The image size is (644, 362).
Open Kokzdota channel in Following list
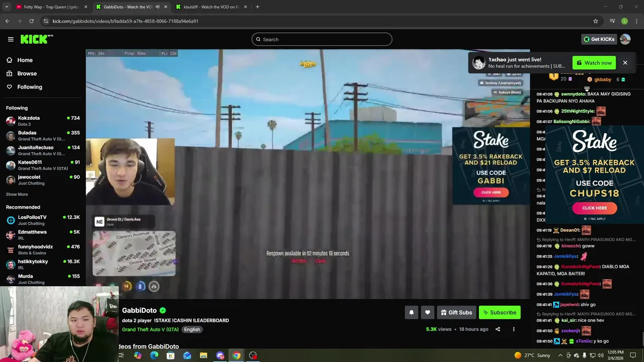pos(43,121)
